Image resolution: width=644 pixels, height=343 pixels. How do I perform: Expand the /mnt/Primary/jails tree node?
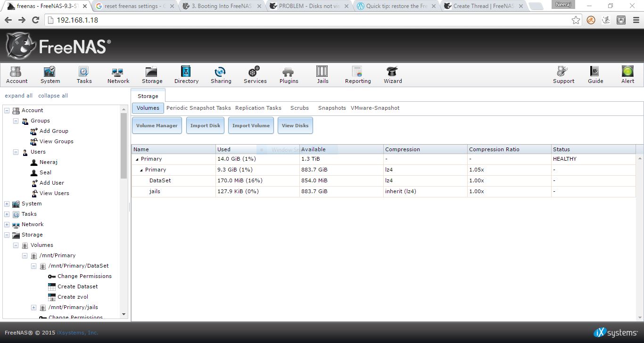pyautogui.click(x=33, y=307)
